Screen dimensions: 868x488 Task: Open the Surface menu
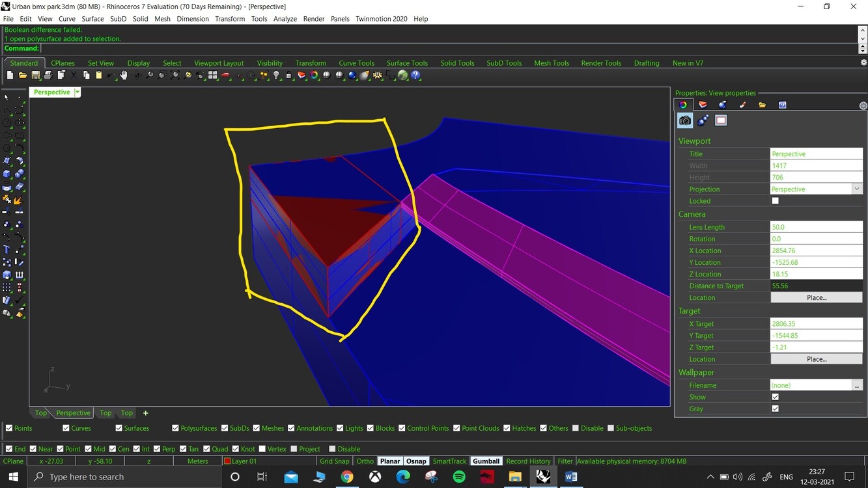[92, 19]
